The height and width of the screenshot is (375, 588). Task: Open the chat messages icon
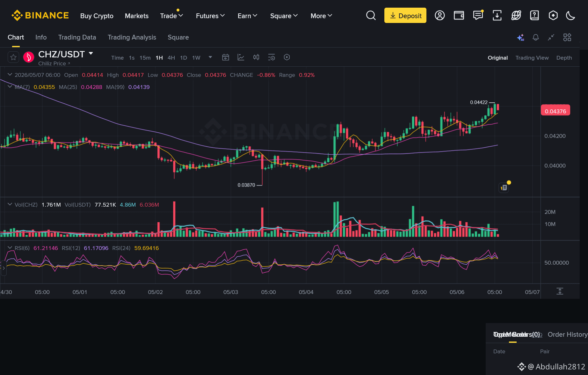point(478,15)
